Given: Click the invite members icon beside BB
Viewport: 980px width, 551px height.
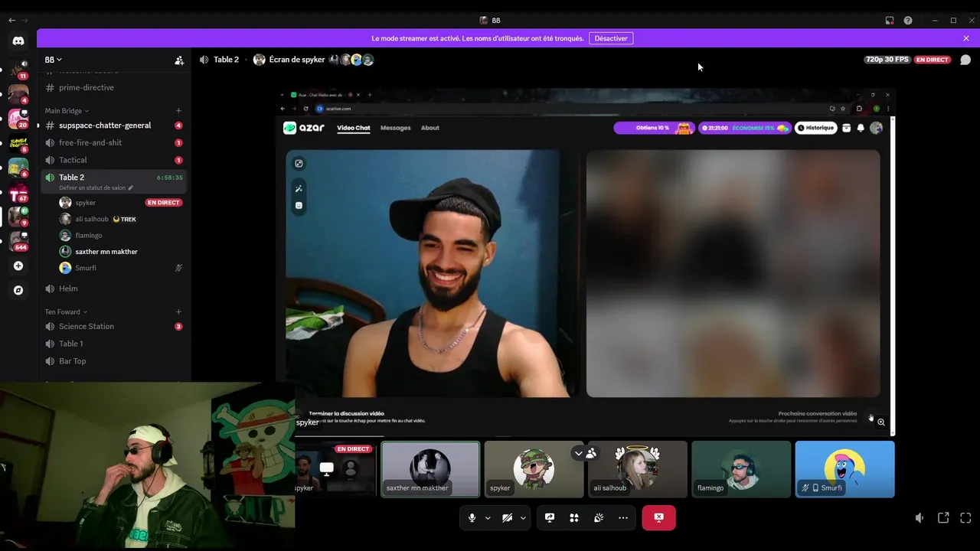Looking at the screenshot, I should click(179, 60).
